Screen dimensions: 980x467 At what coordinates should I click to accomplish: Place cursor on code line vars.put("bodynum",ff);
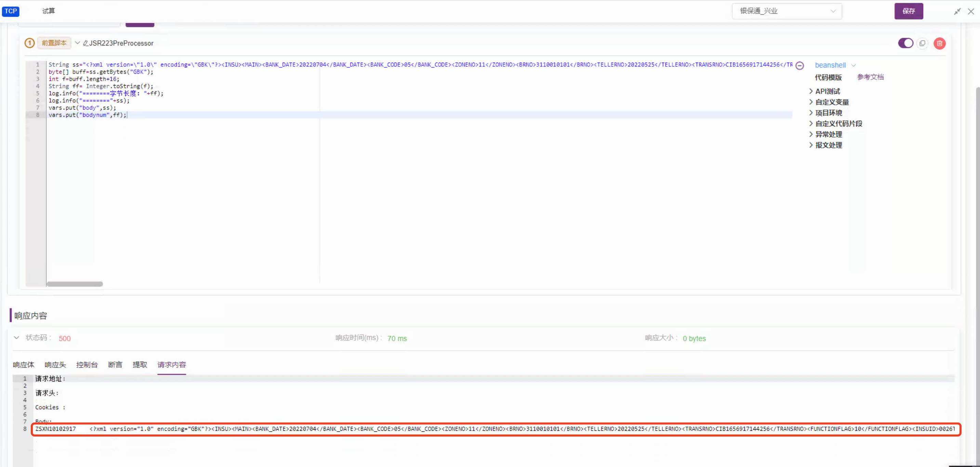click(x=87, y=115)
